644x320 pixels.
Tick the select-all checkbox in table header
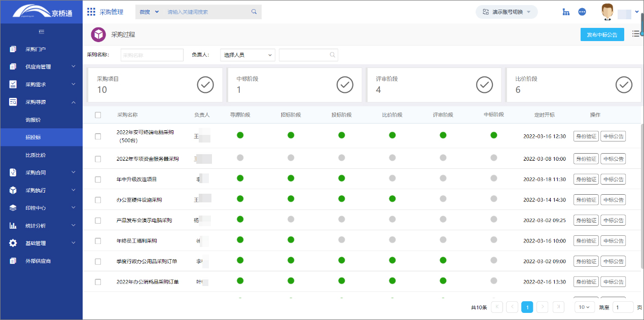pos(98,115)
